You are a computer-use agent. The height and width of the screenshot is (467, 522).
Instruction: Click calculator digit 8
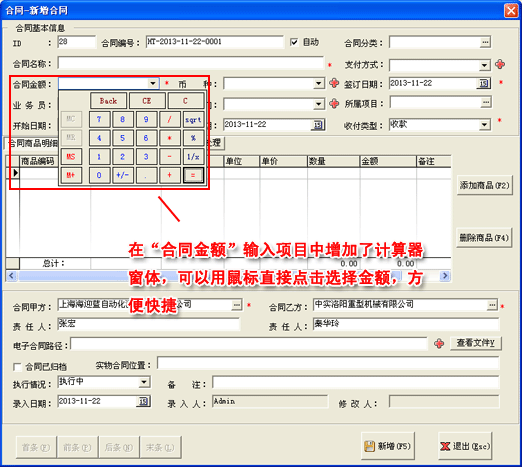pos(123,119)
